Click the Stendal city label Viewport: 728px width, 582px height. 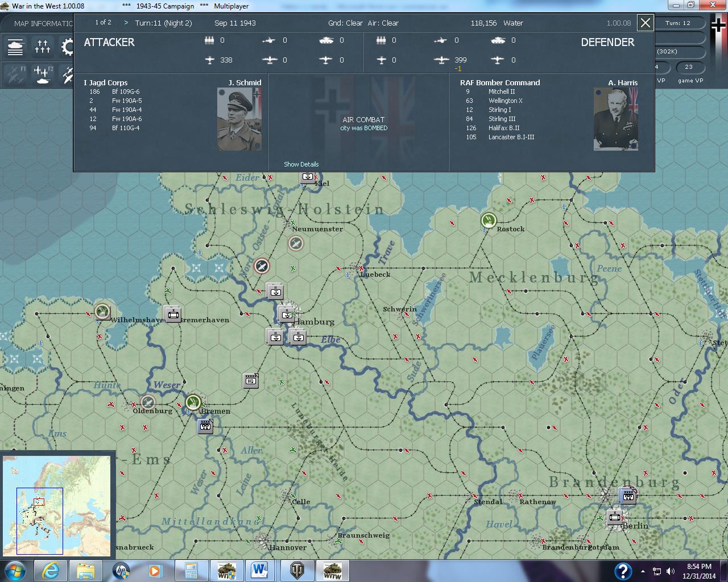pos(488,502)
